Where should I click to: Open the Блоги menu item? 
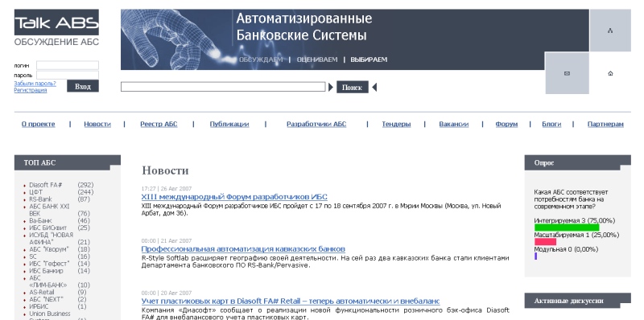click(551, 125)
